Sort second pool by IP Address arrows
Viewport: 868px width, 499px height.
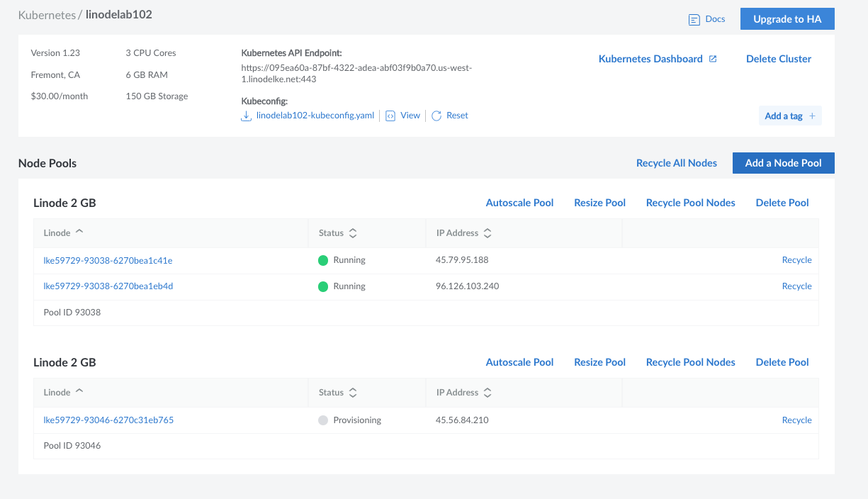[x=487, y=393]
